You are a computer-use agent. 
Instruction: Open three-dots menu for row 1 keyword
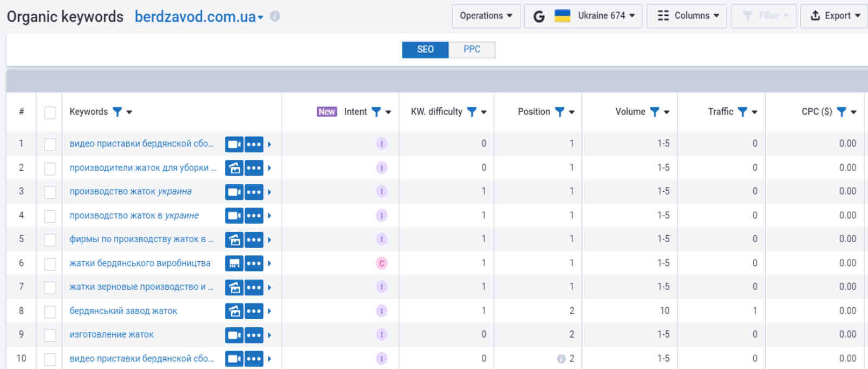point(254,144)
